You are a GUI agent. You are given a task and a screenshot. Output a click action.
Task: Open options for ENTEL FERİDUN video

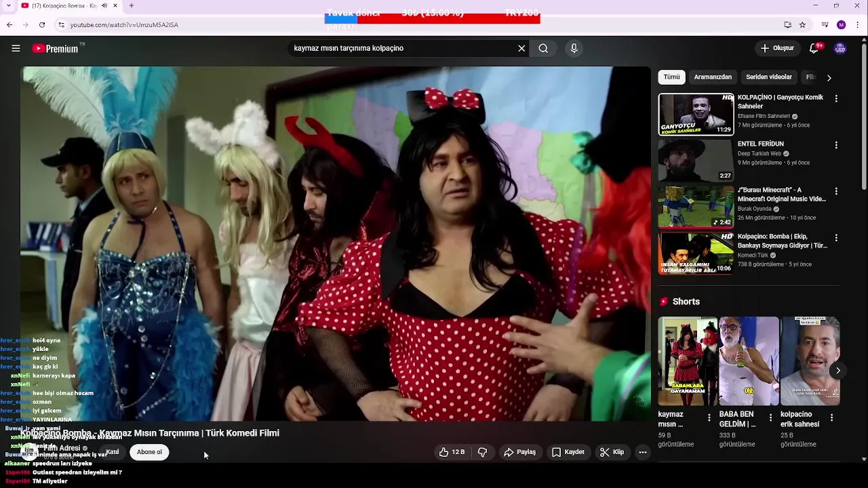coord(836,145)
